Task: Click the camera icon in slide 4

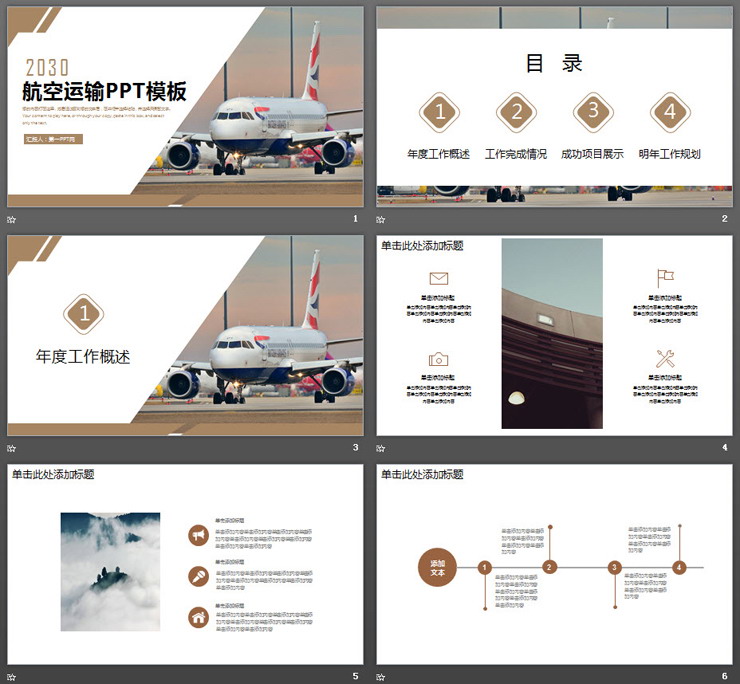Action: [x=438, y=359]
